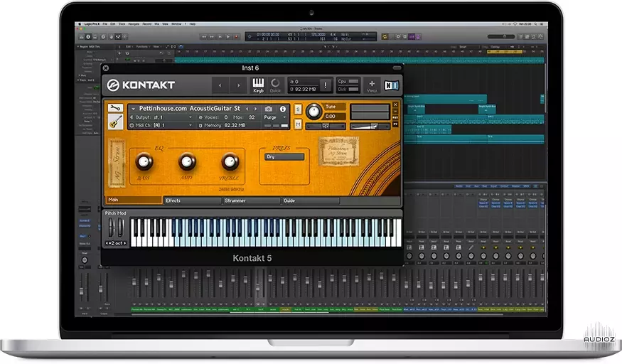622x364 pixels.
Task: Click the Kontakt panic exclamation button
Action: 326,85
